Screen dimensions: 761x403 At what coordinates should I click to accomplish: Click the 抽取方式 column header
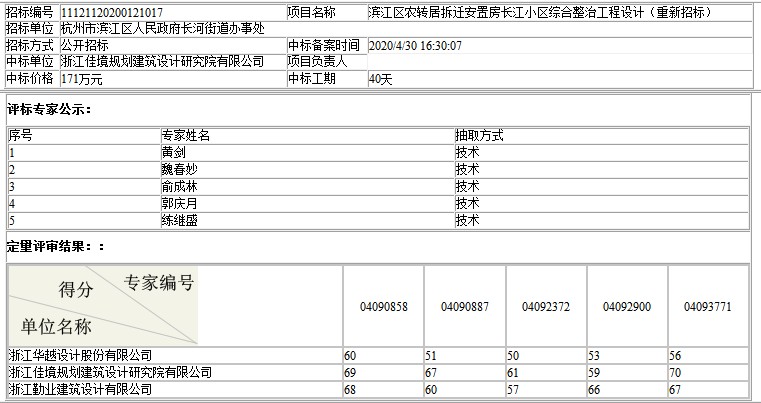click(479, 135)
